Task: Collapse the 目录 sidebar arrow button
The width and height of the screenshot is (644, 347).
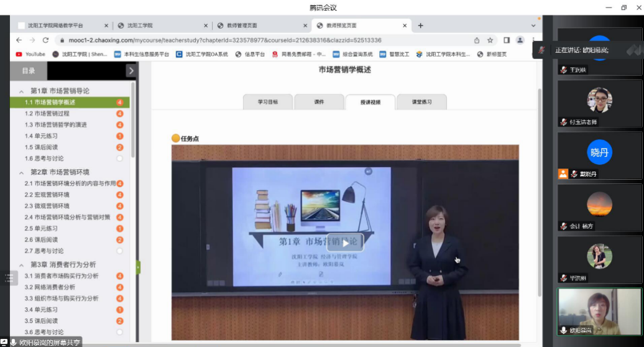Action: point(131,71)
